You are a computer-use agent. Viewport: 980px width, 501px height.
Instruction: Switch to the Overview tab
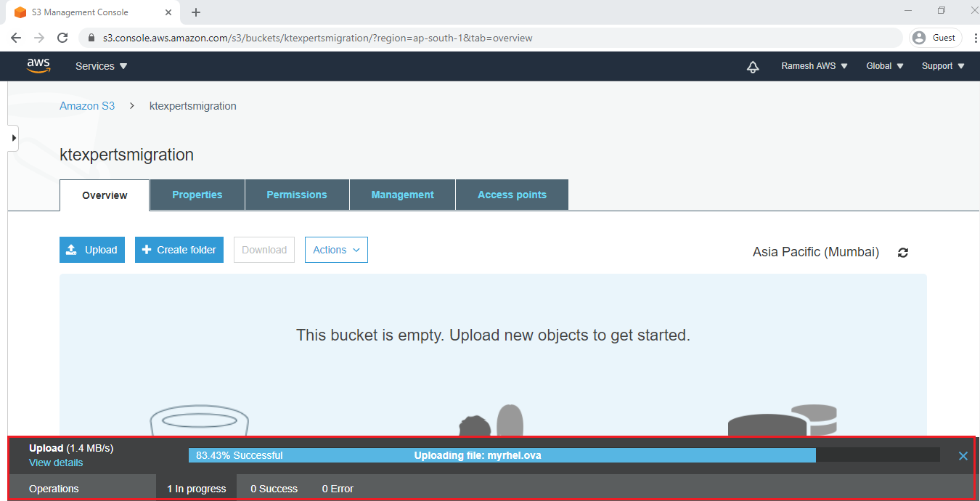(x=105, y=195)
